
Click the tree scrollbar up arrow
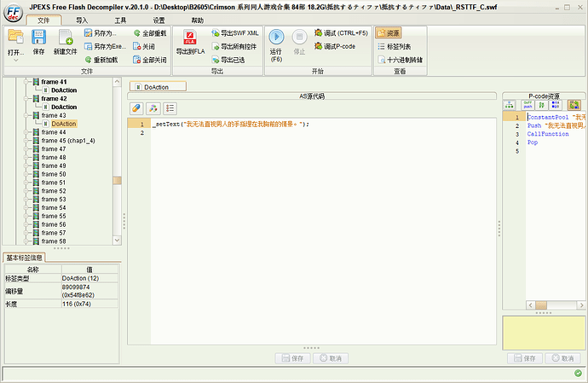[117, 82]
